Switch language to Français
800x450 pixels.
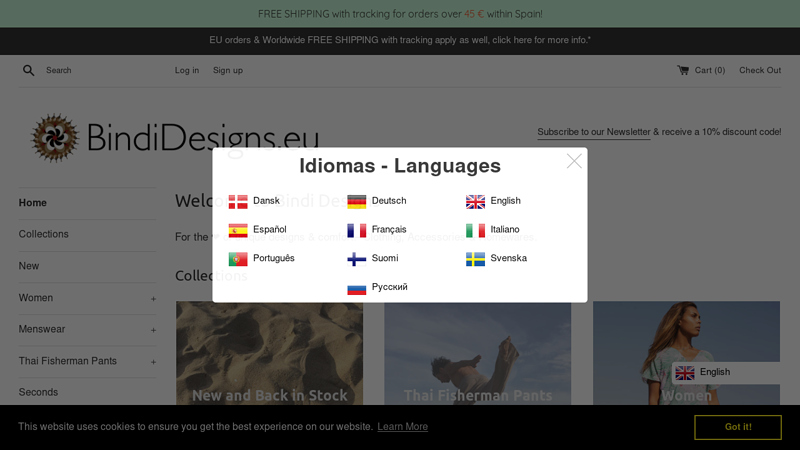point(389,230)
